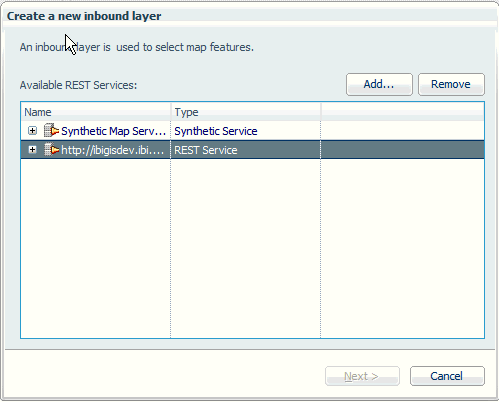This screenshot has height=402, width=499.
Task: Click the empty area of services list
Action: [x=252, y=248]
